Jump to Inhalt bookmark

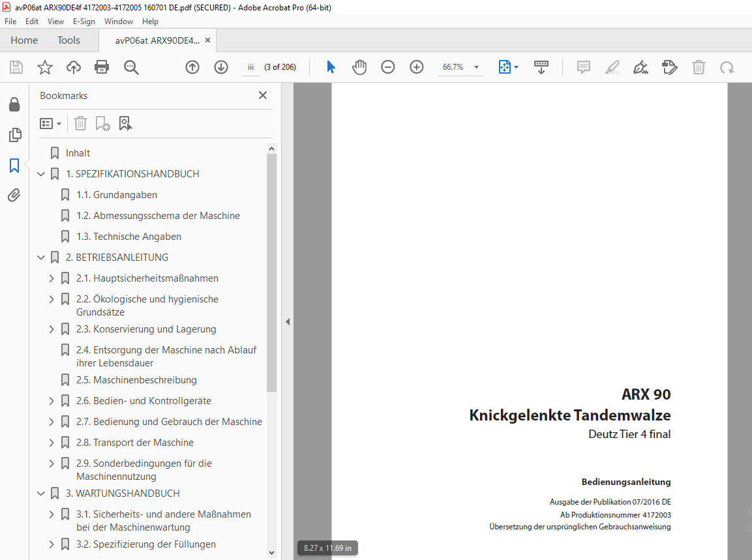pyautogui.click(x=78, y=153)
